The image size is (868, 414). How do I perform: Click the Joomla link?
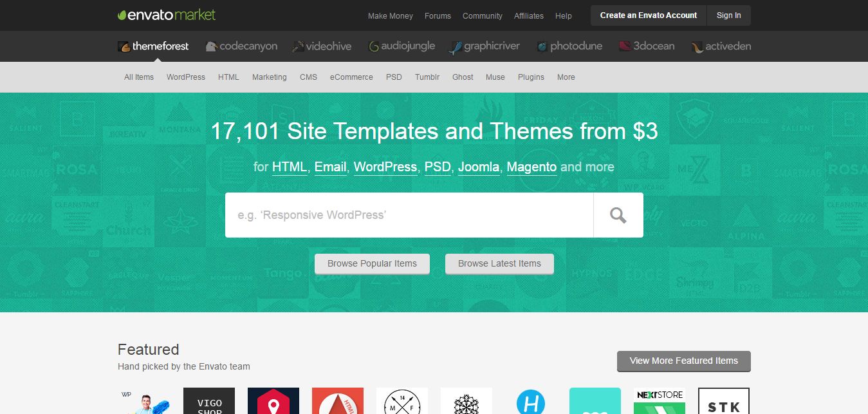(x=479, y=167)
